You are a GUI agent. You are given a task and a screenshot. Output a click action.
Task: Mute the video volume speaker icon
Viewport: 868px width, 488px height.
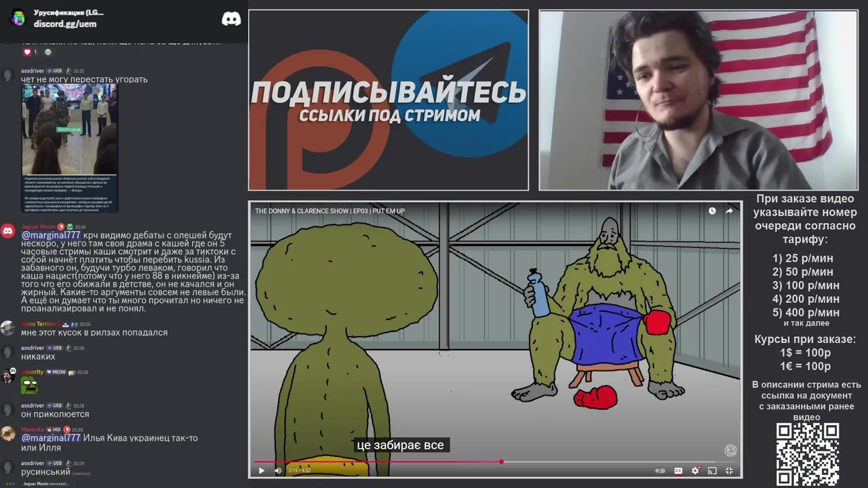pyautogui.click(x=278, y=470)
